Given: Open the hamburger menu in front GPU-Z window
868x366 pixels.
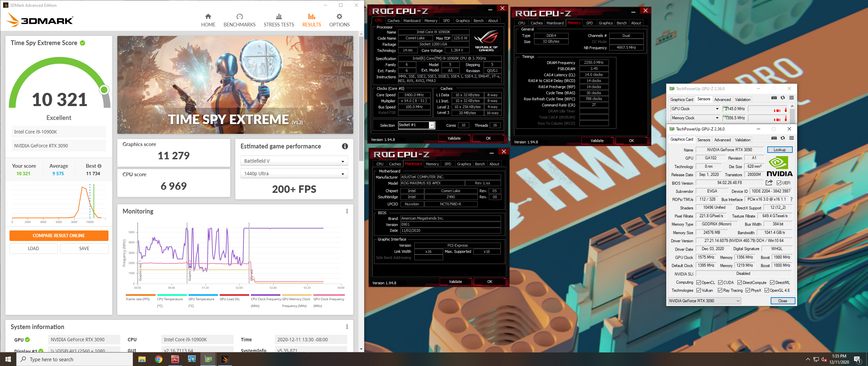Looking at the screenshot, I should click(791, 138).
